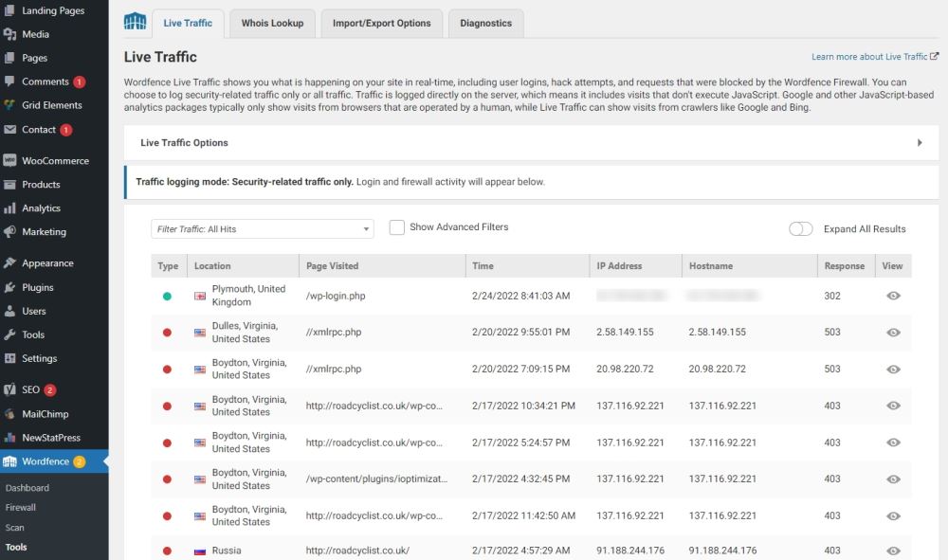The height and width of the screenshot is (560, 948).
Task: View details eye for /wp-login.php hit
Action: [893, 296]
